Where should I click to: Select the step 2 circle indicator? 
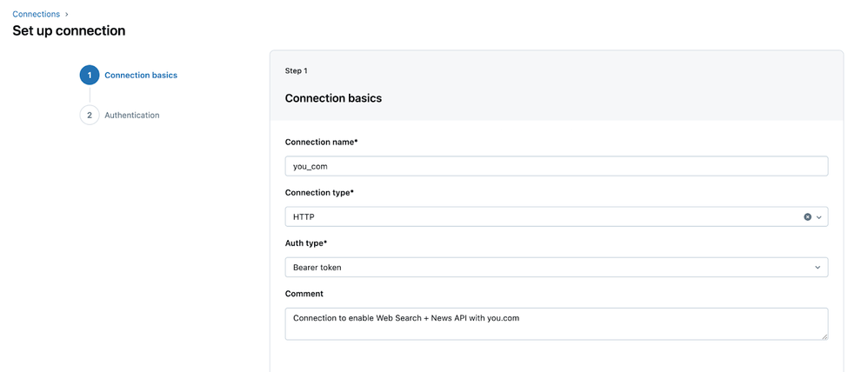(x=89, y=115)
